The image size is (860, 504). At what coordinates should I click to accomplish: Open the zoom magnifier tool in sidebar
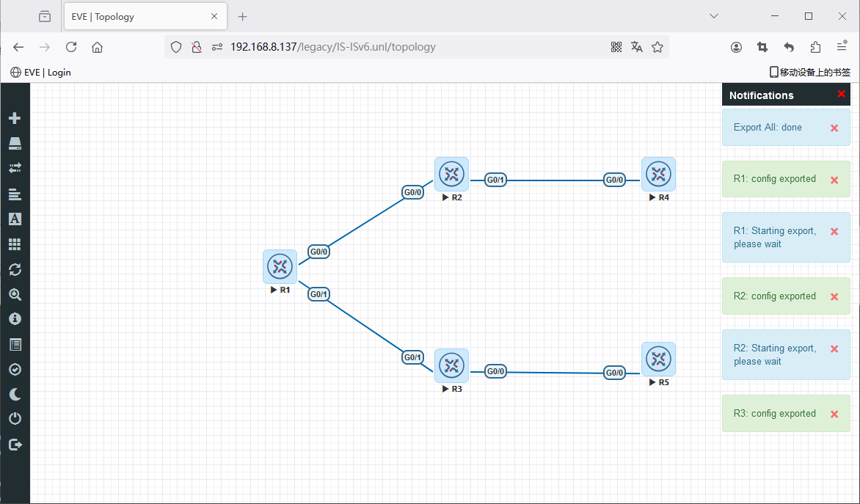[15, 295]
